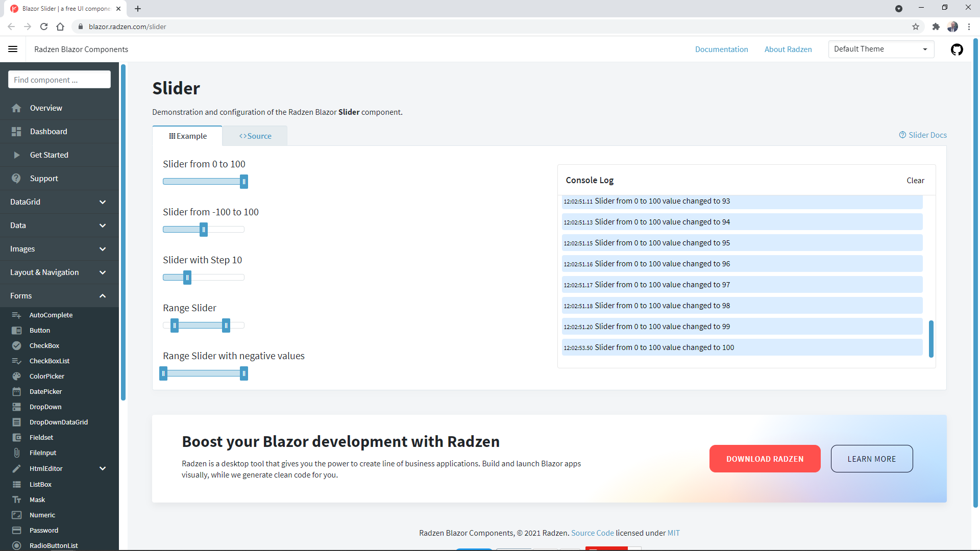The width and height of the screenshot is (980, 551).
Task: Click the ColorPicker palette icon
Action: pyautogui.click(x=17, y=376)
